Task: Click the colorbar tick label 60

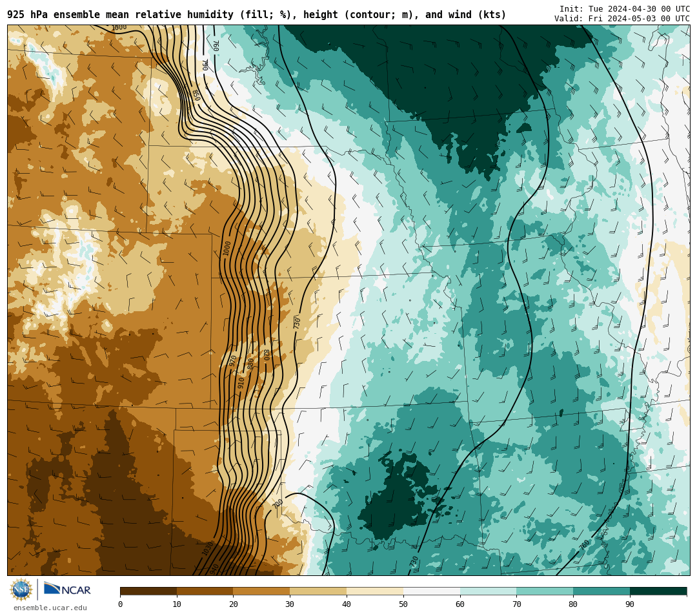Action: tap(460, 604)
